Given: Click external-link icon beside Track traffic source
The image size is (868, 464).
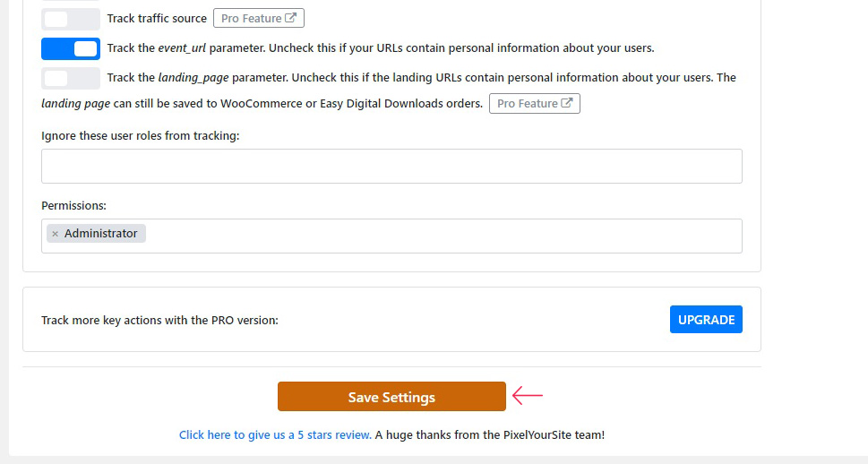Looking at the screenshot, I should [290, 18].
